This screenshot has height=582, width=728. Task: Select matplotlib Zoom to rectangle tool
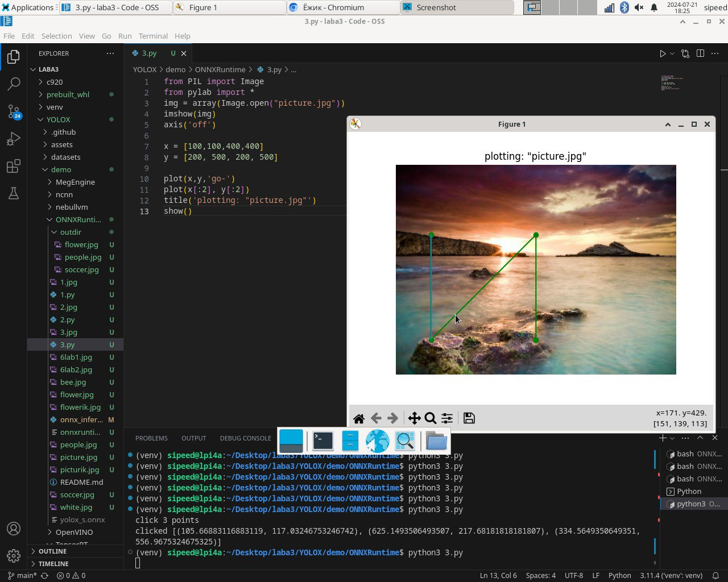coord(431,419)
